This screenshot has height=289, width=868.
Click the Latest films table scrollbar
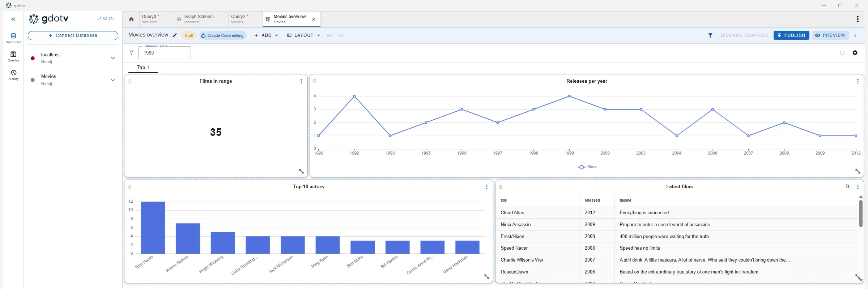tap(861, 213)
